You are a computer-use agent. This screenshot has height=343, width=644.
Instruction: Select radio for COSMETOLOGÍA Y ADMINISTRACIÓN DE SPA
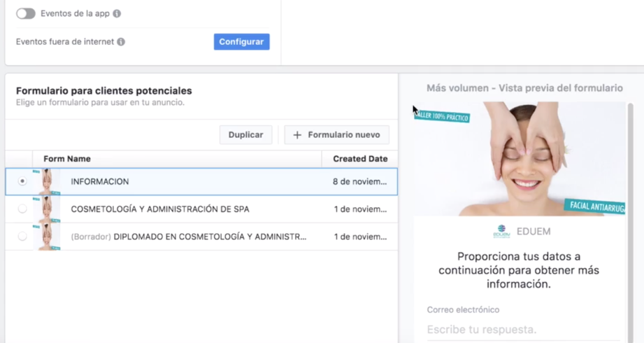22,209
